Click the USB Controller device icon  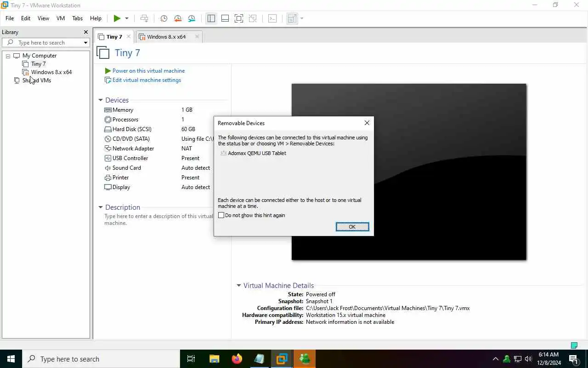(108, 158)
